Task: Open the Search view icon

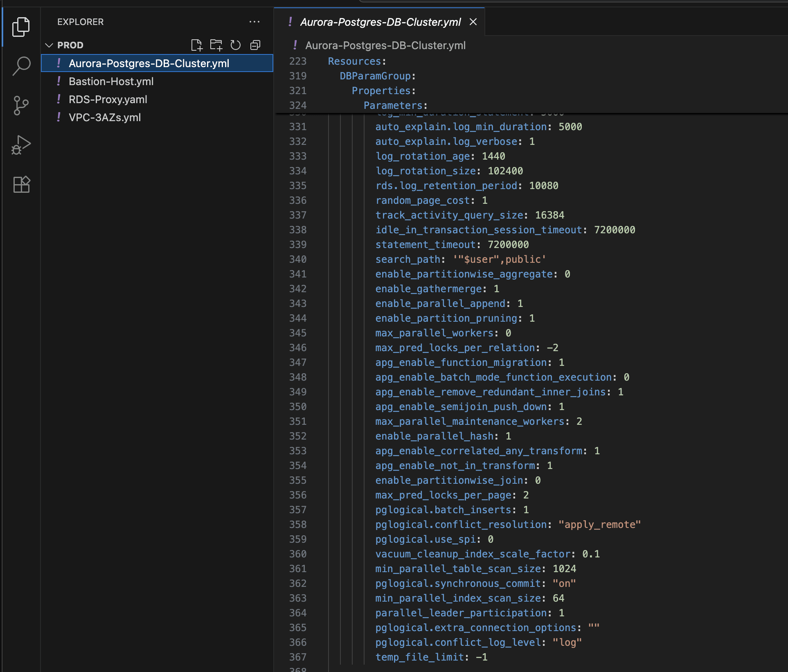Action: [21, 66]
